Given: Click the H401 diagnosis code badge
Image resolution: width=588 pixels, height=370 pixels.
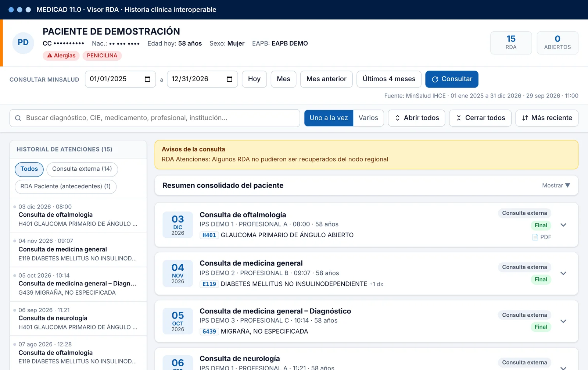Looking at the screenshot, I should click(x=209, y=235).
